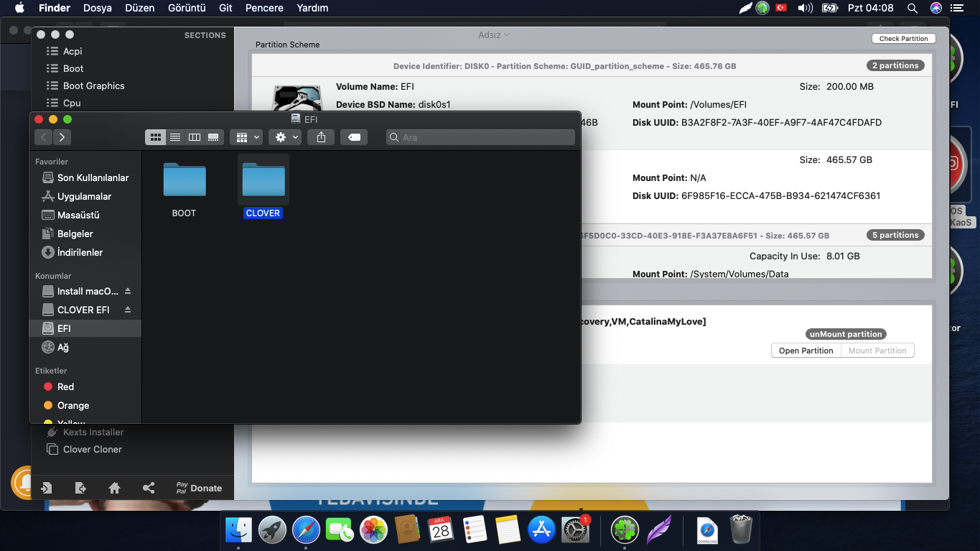
Task: Click the Ara search field
Action: (x=481, y=137)
